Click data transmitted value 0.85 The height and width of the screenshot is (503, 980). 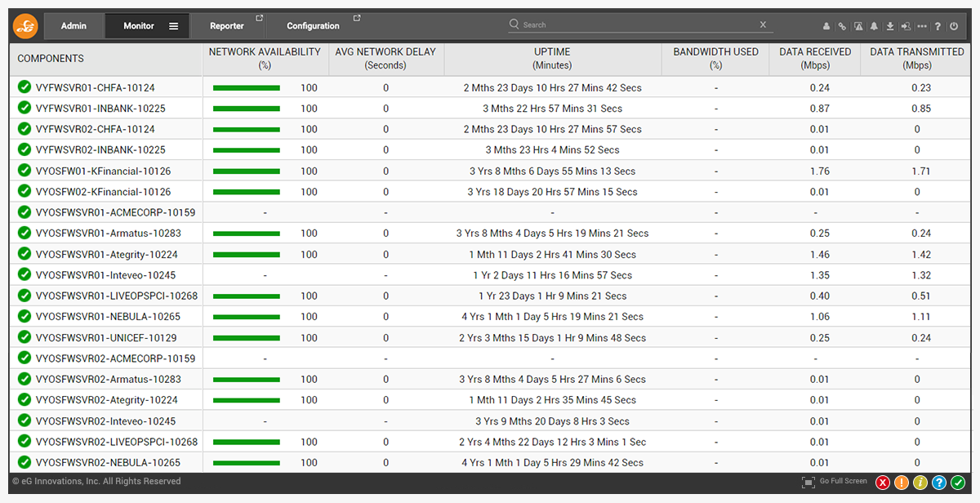click(921, 109)
